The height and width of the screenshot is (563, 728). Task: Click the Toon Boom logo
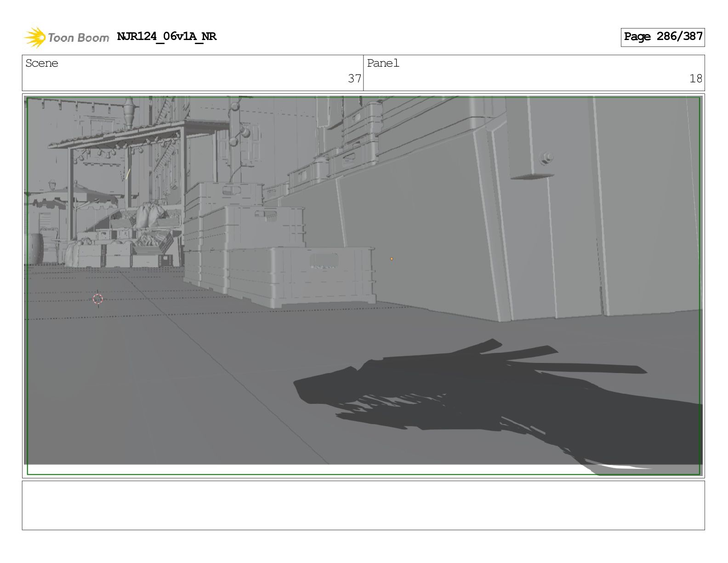tap(67, 37)
